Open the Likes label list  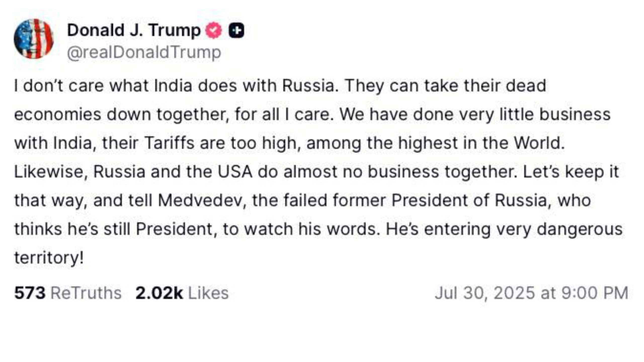pyautogui.click(x=208, y=293)
